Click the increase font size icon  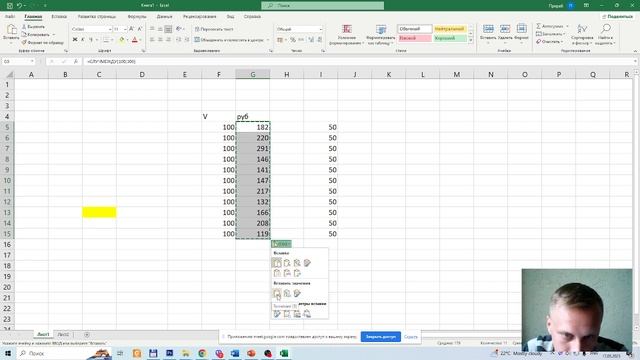point(131,29)
